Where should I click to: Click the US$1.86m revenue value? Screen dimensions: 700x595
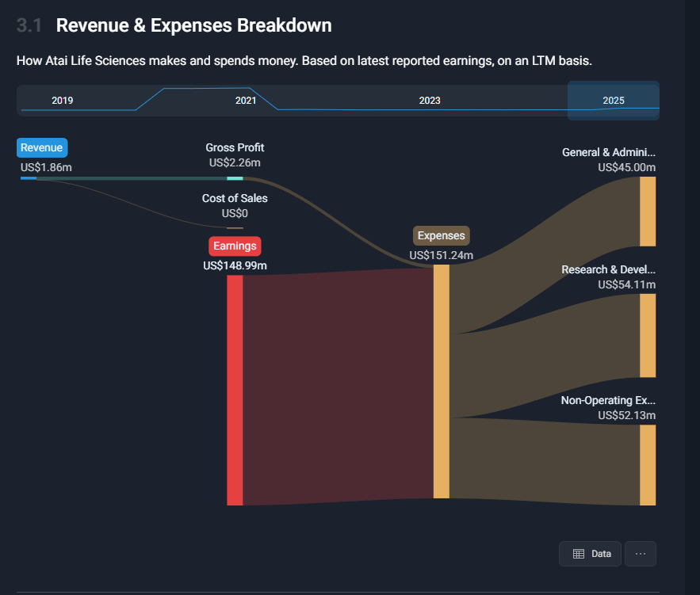pos(46,168)
